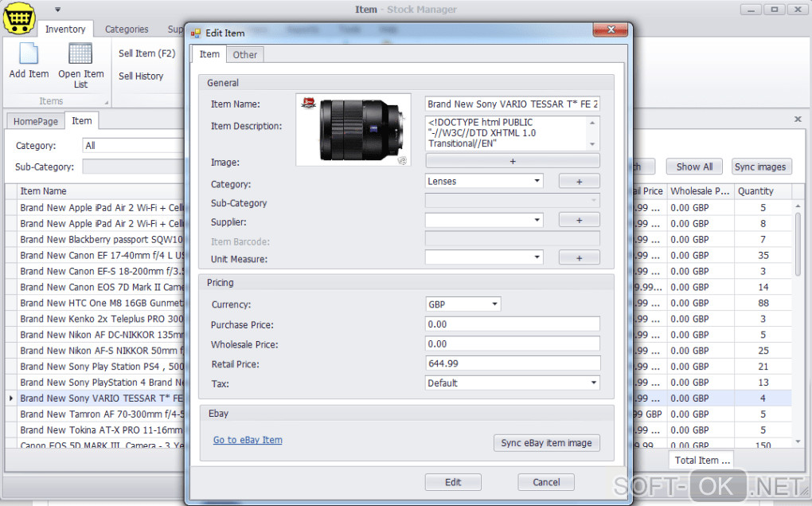Follow the Go to eBay Item link

[x=248, y=440]
